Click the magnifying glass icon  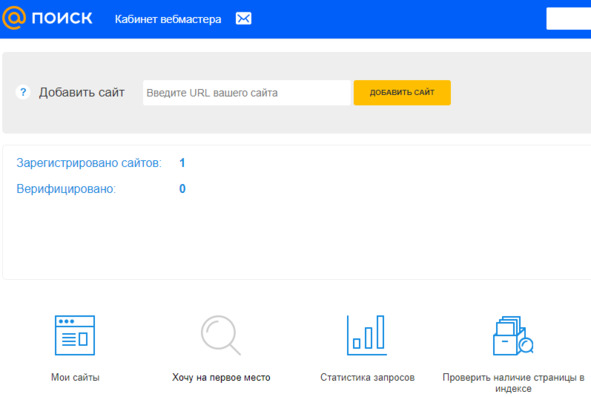coord(220,335)
